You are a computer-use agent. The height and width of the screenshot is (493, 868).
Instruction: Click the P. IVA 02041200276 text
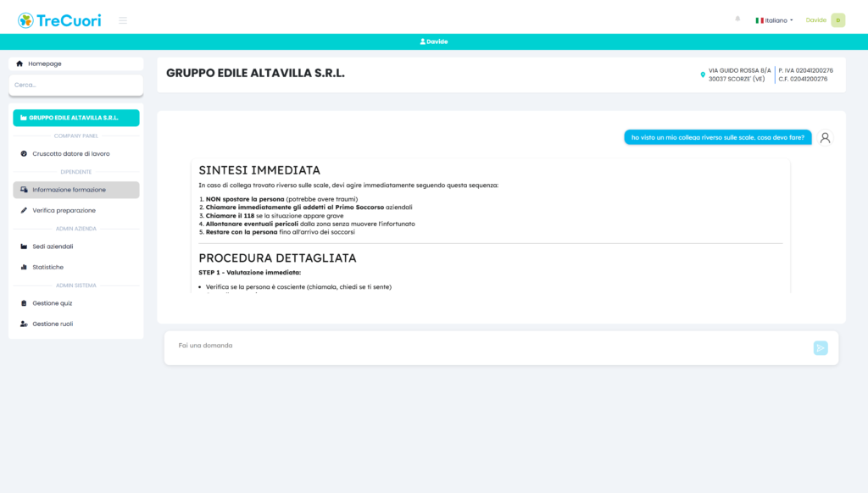(805, 71)
